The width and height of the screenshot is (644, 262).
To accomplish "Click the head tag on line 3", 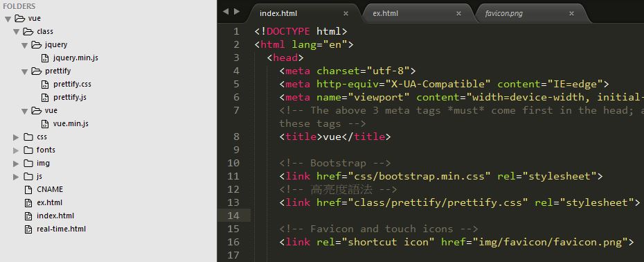I will (285, 58).
